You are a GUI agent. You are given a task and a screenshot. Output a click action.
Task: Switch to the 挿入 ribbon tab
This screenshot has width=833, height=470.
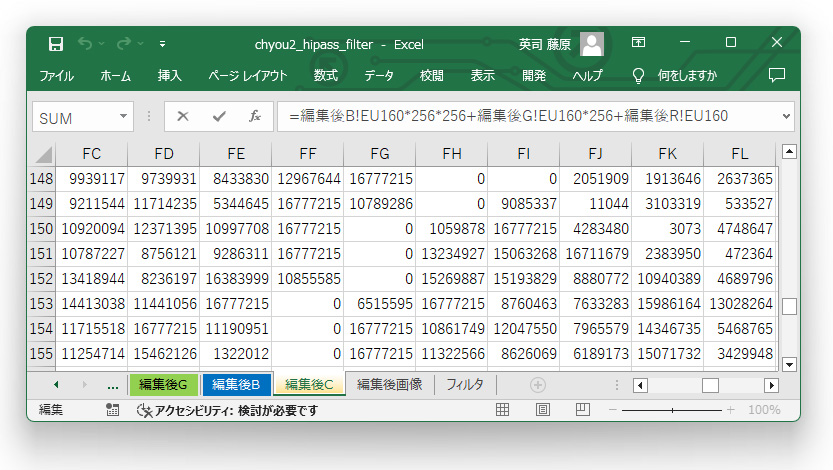[169, 75]
